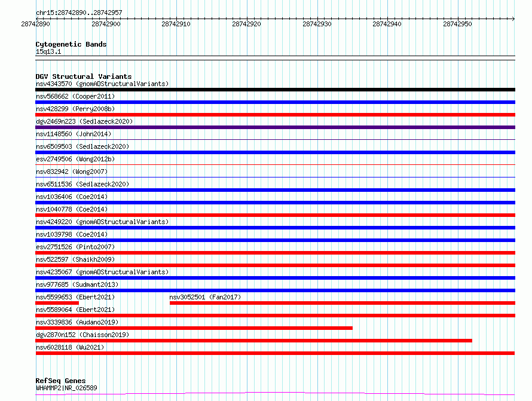
Task: Select the red bar under nsv3052501
Action: click(x=343, y=304)
